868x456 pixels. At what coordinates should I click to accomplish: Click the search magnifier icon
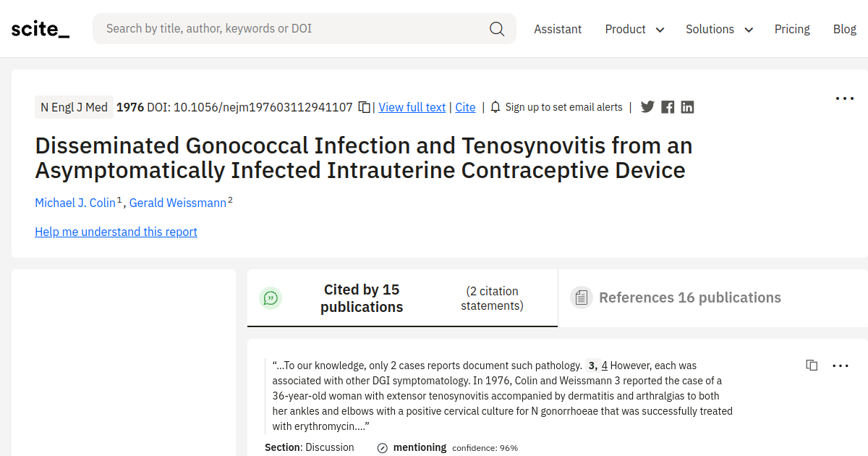[497, 28]
